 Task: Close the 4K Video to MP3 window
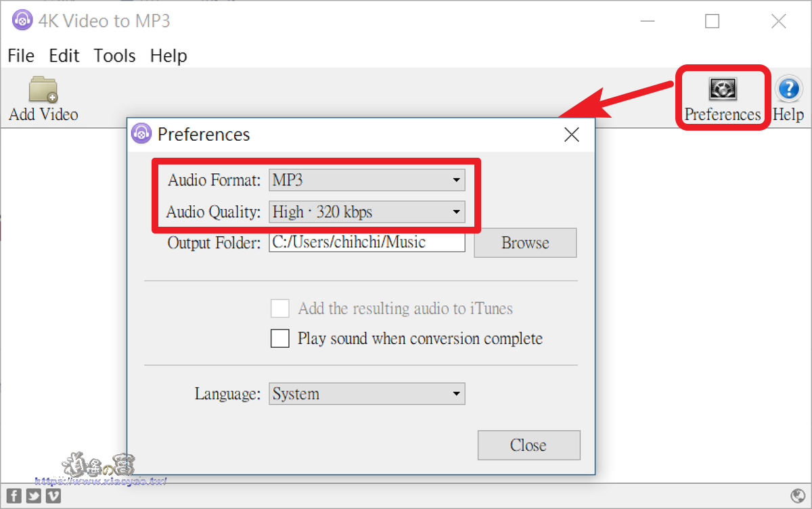click(x=779, y=21)
